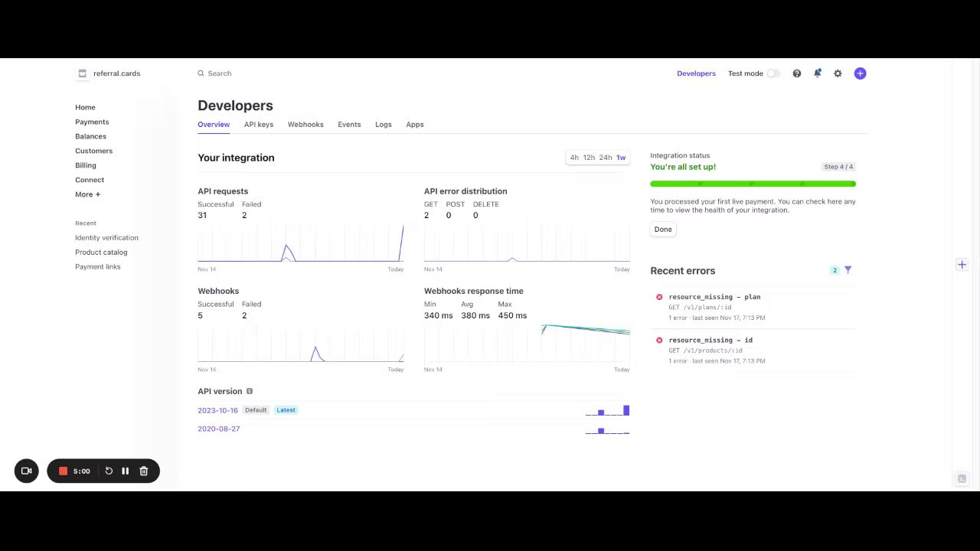
Task: Toggle the Test mode switch
Action: click(774, 73)
